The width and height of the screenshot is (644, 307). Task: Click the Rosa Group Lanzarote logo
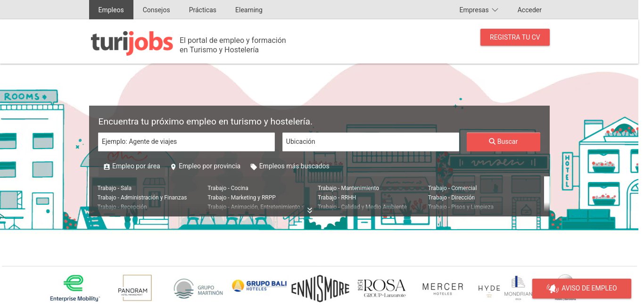coord(381,288)
